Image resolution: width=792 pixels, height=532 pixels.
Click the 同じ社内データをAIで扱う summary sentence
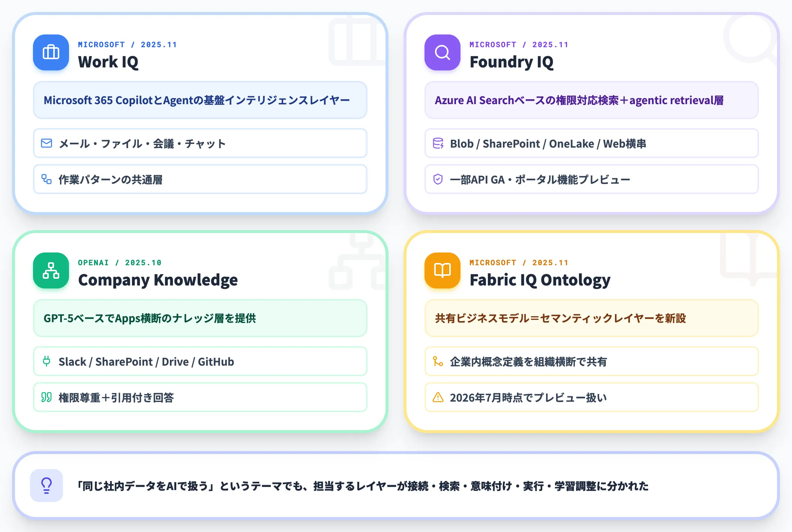pyautogui.click(x=362, y=486)
